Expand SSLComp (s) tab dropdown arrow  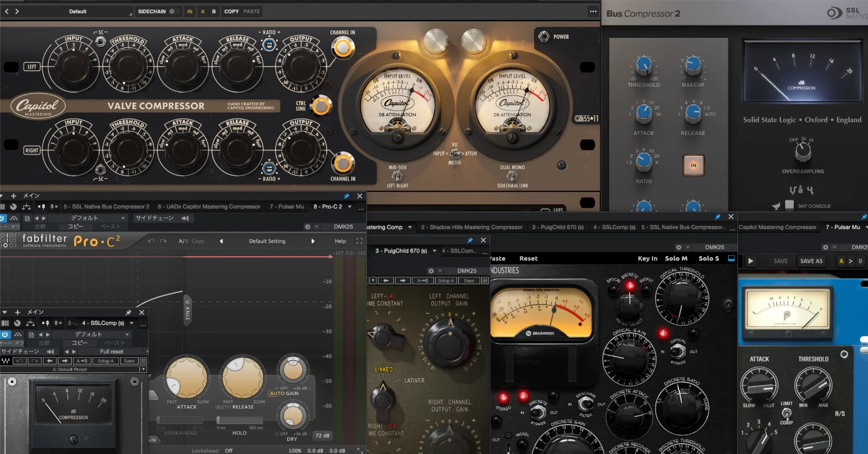tap(132, 323)
